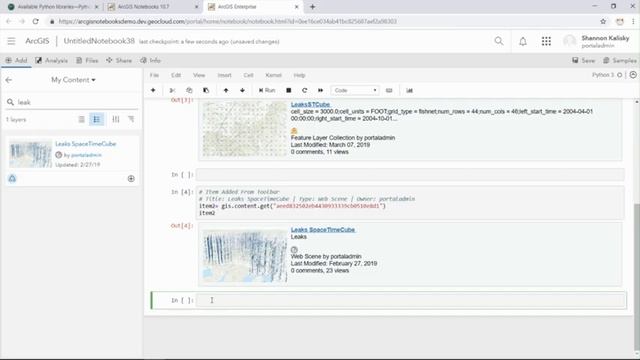Click the sharing icon below the item card
The image size is (640, 360).
pyautogui.click(x=12, y=178)
